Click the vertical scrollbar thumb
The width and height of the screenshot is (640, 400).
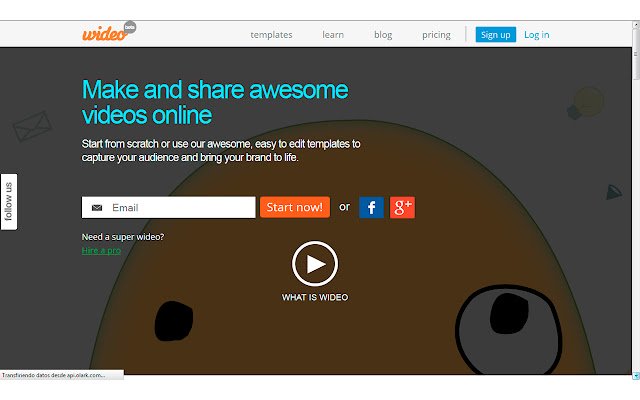click(x=636, y=53)
